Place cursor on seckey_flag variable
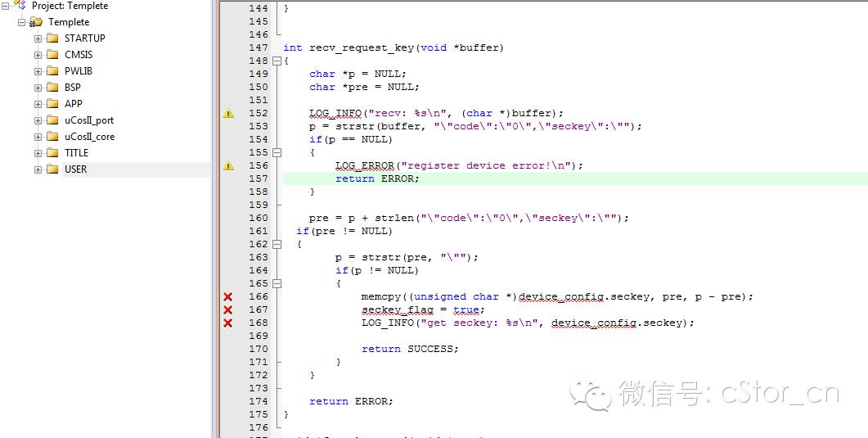The width and height of the screenshot is (868, 438). (x=398, y=310)
